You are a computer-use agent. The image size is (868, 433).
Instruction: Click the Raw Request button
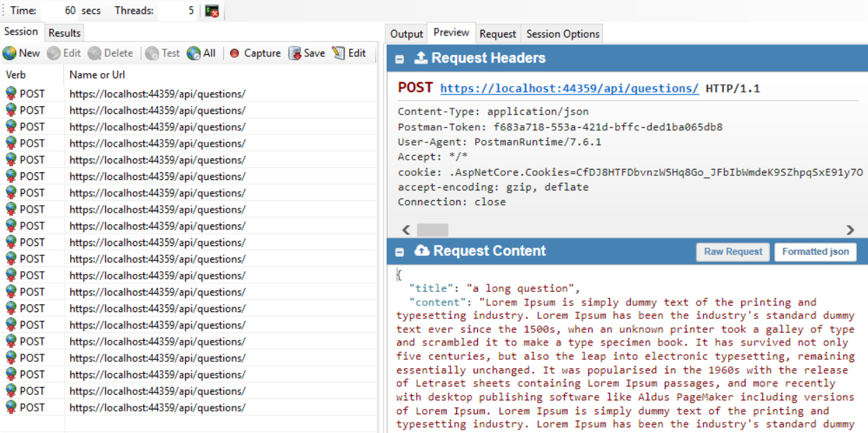point(733,252)
